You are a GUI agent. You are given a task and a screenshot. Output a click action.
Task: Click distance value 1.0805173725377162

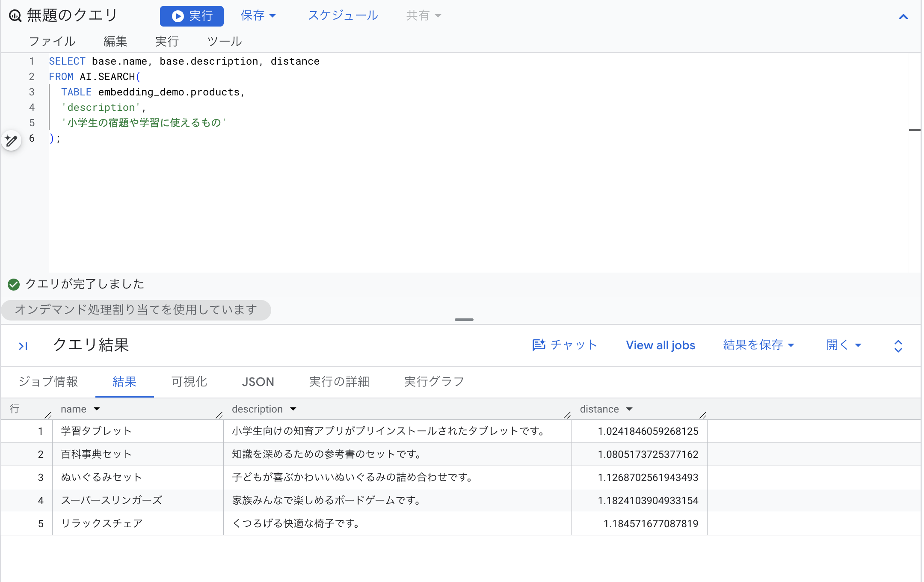pos(648,454)
